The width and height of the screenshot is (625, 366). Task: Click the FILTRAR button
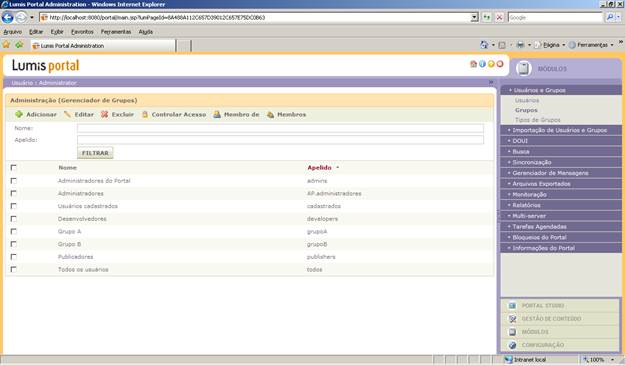point(95,153)
